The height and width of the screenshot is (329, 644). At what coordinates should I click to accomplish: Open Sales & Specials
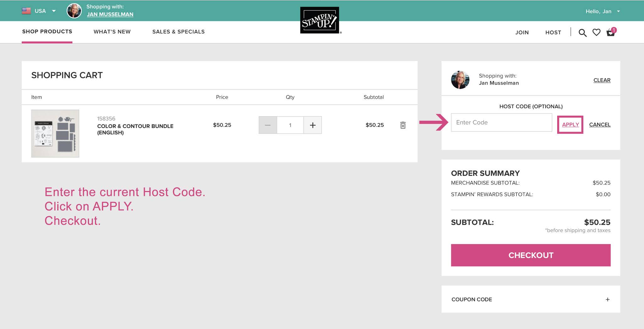pyautogui.click(x=178, y=31)
